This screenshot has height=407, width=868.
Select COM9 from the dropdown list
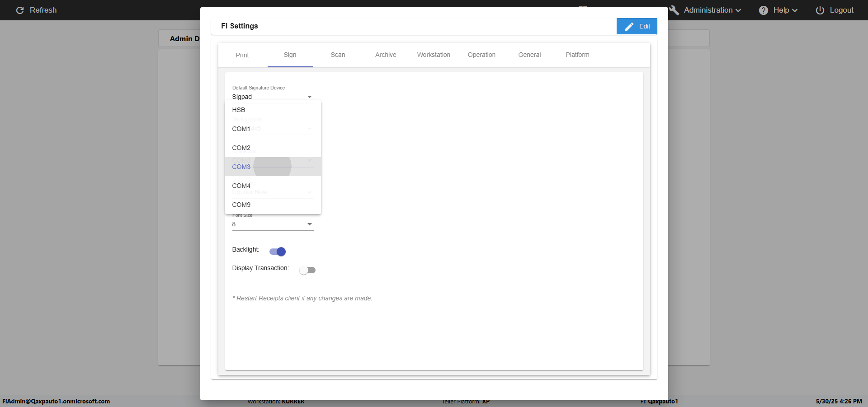[x=273, y=205]
